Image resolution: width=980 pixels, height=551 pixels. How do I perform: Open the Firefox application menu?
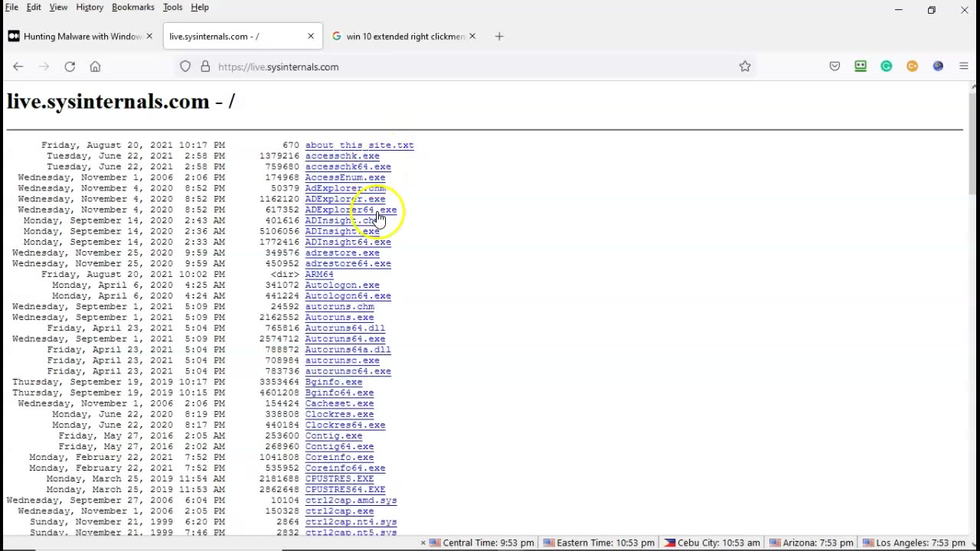point(964,67)
